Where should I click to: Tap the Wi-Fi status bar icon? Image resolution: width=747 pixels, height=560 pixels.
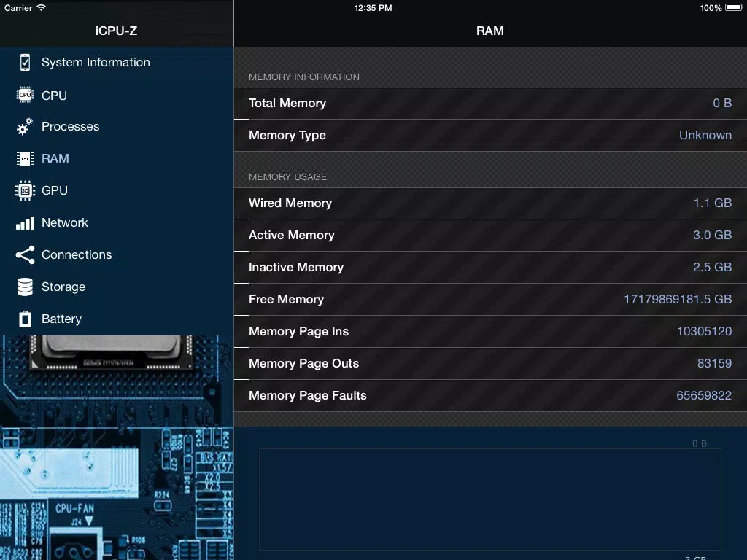point(42,7)
